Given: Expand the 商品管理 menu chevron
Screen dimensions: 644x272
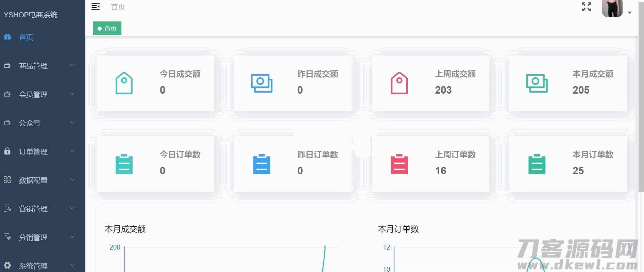Looking at the screenshot, I should point(72,65).
